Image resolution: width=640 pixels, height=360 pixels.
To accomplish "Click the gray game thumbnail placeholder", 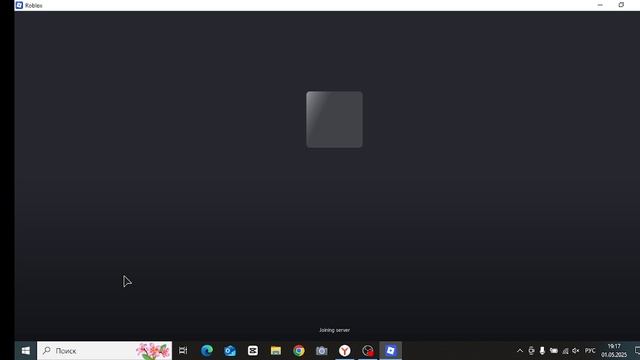I will coord(334,120).
